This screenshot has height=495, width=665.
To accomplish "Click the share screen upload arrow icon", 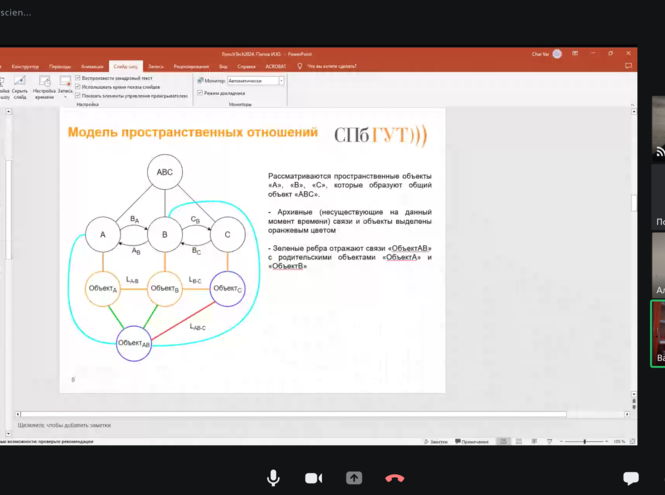I will click(x=354, y=478).
